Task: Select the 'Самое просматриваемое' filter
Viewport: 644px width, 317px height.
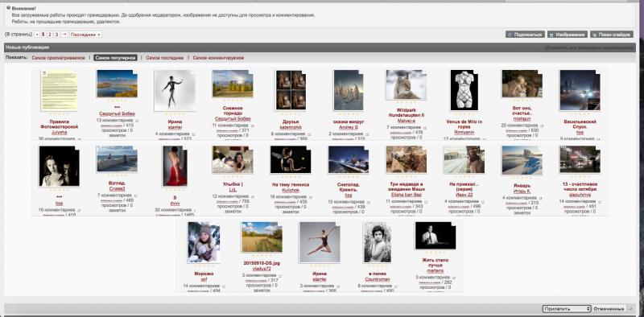Action: [58, 58]
